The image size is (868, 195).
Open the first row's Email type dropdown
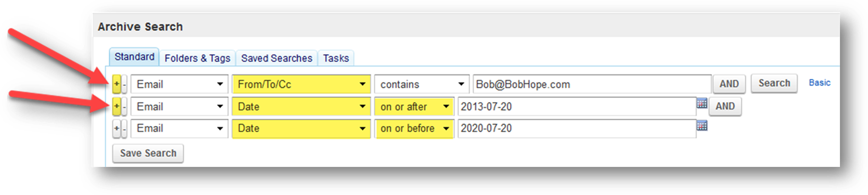pyautogui.click(x=179, y=84)
